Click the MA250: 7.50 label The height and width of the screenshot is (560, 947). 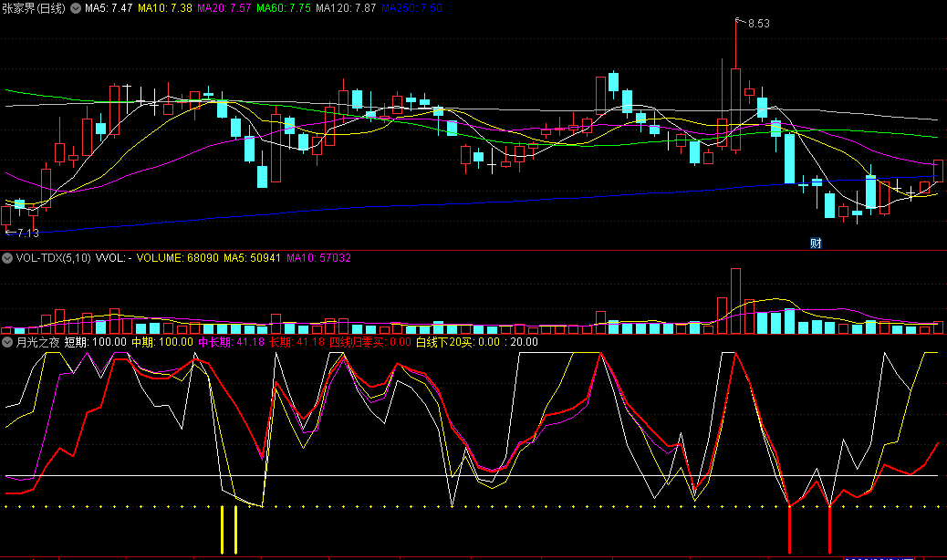pos(411,8)
